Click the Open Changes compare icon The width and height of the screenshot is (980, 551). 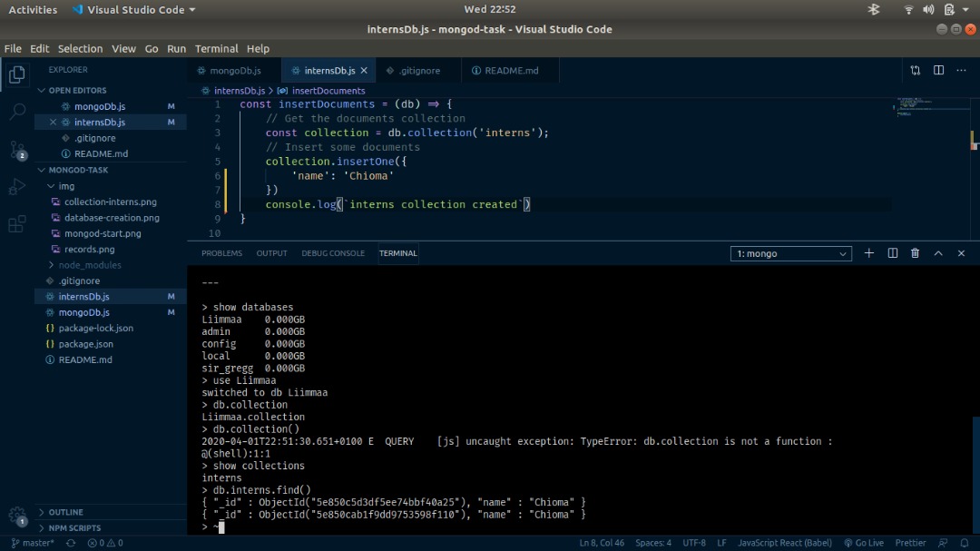[915, 71]
